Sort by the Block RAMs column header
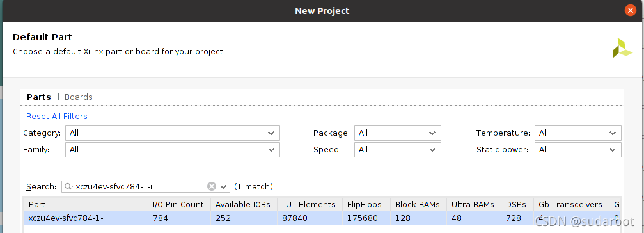 418,205
